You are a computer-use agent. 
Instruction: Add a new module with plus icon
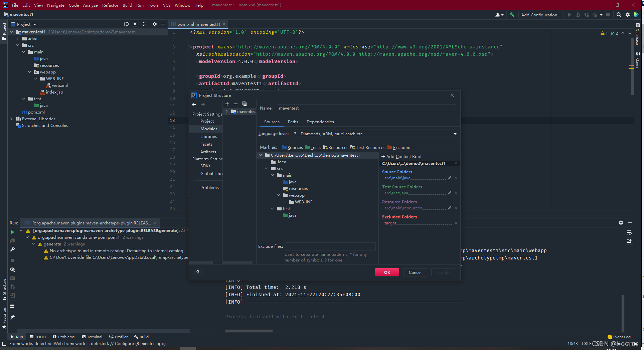click(227, 104)
